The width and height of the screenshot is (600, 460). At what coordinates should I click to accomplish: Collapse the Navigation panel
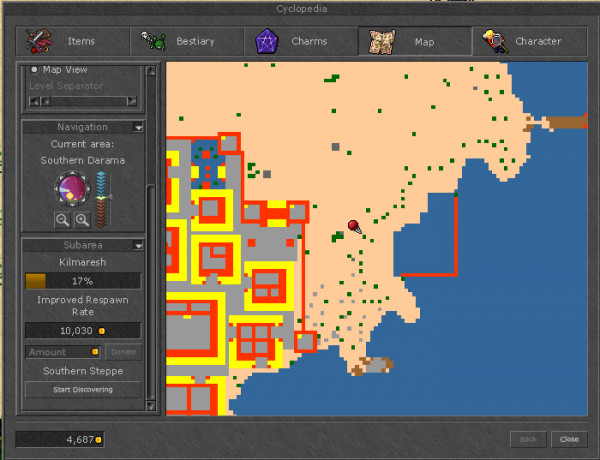coord(139,127)
